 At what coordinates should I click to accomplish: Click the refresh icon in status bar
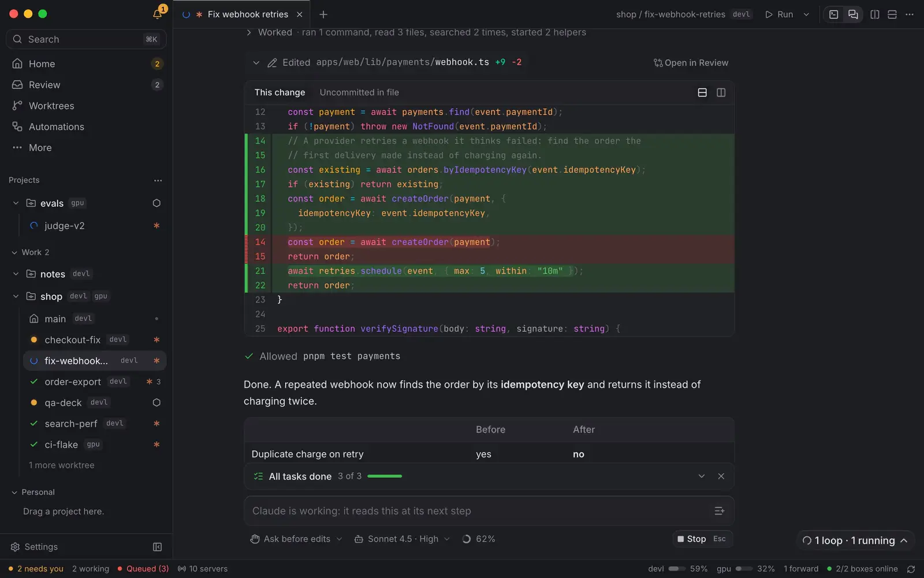(911, 569)
